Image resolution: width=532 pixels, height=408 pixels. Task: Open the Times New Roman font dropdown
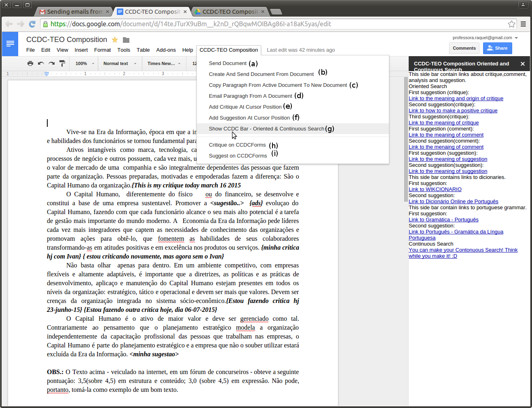point(163,63)
